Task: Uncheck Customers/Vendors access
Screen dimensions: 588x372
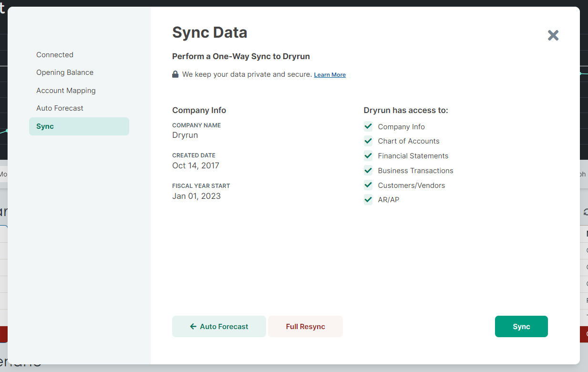Action: click(368, 185)
